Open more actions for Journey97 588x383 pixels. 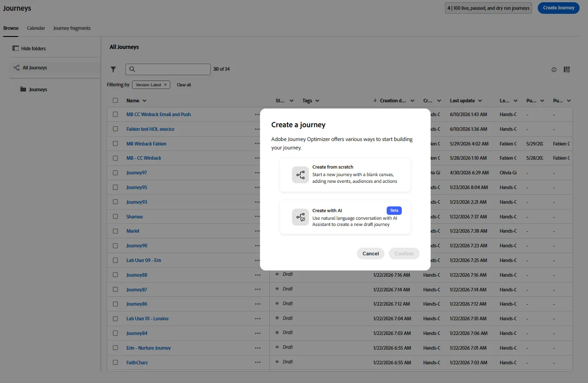(x=258, y=173)
